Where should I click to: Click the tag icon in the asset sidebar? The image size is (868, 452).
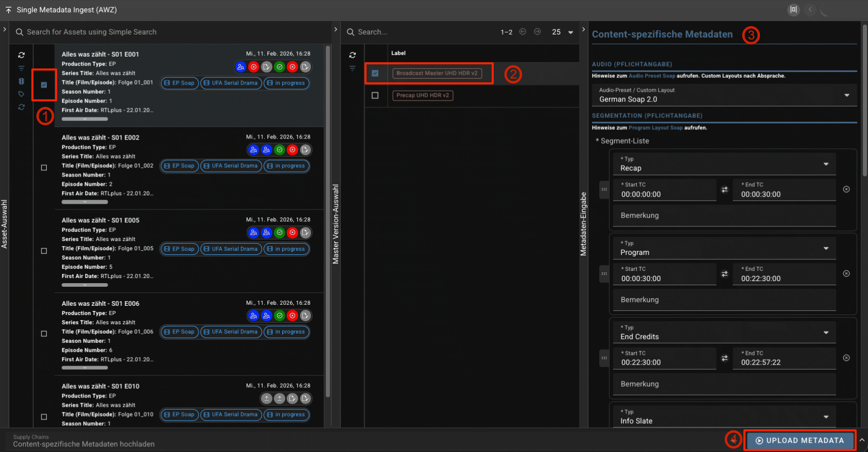21,94
